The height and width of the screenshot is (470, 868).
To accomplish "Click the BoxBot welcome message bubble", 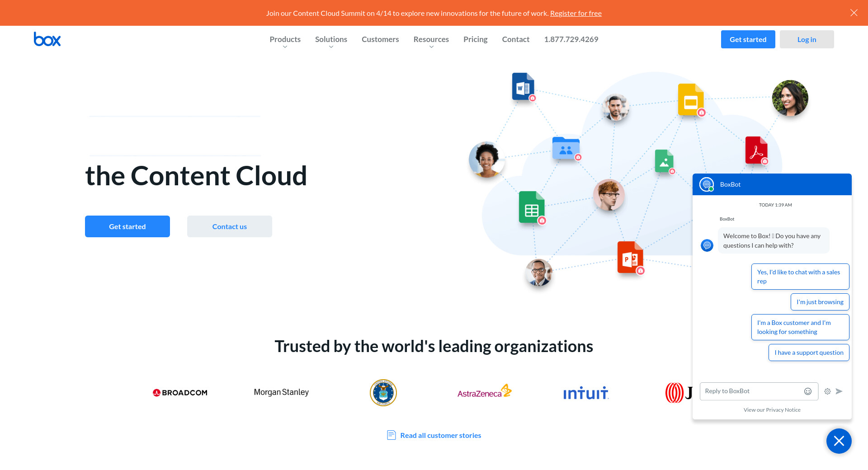I will point(774,240).
